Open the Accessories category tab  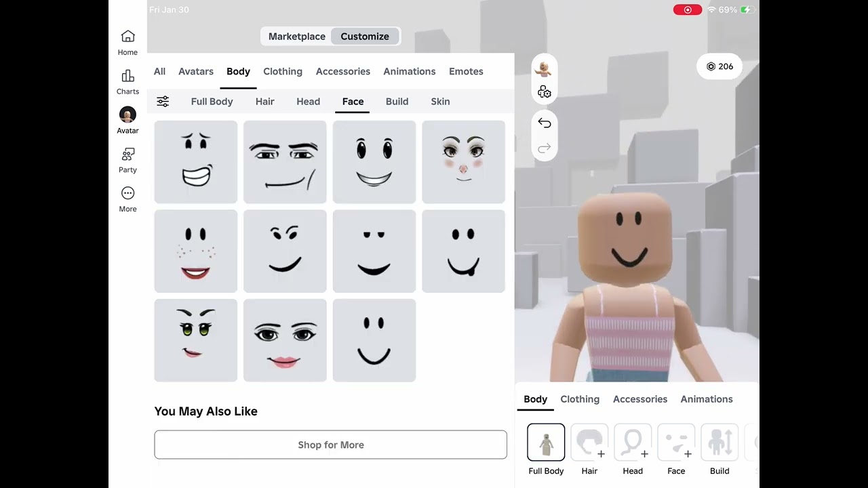click(x=343, y=71)
